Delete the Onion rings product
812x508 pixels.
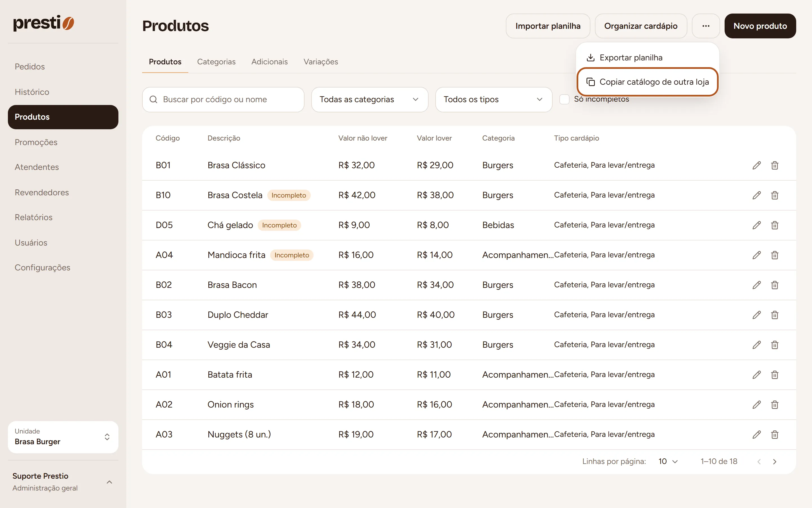pyautogui.click(x=775, y=404)
